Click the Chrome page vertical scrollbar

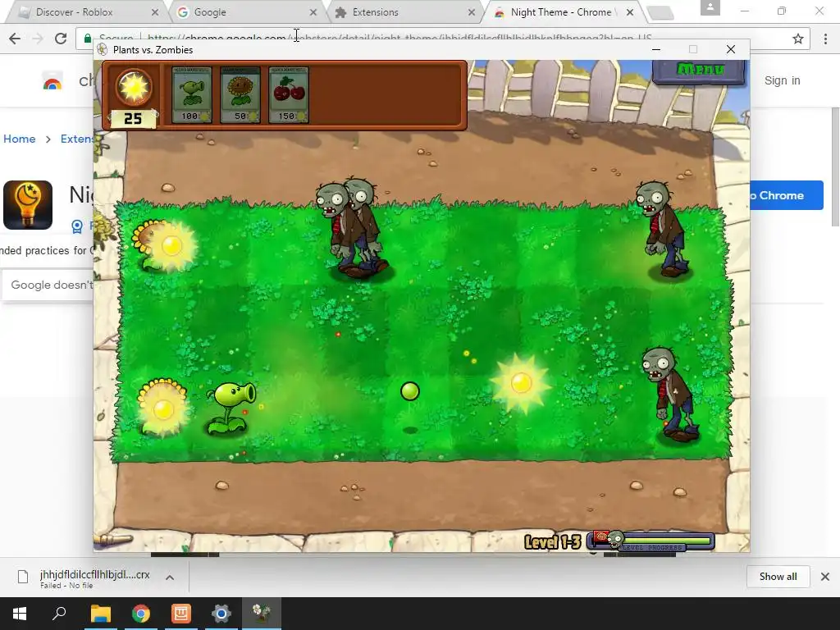(x=835, y=167)
